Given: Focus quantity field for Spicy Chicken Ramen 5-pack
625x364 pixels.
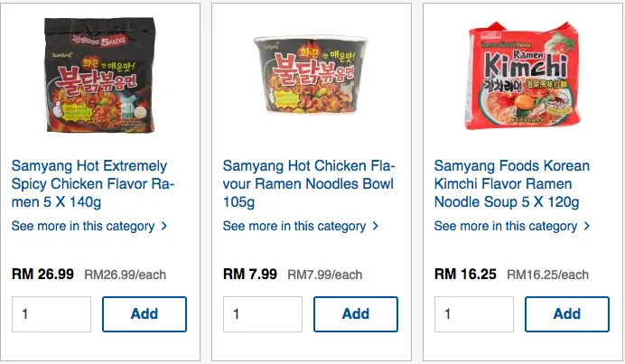Looking at the screenshot, I should [51, 314].
